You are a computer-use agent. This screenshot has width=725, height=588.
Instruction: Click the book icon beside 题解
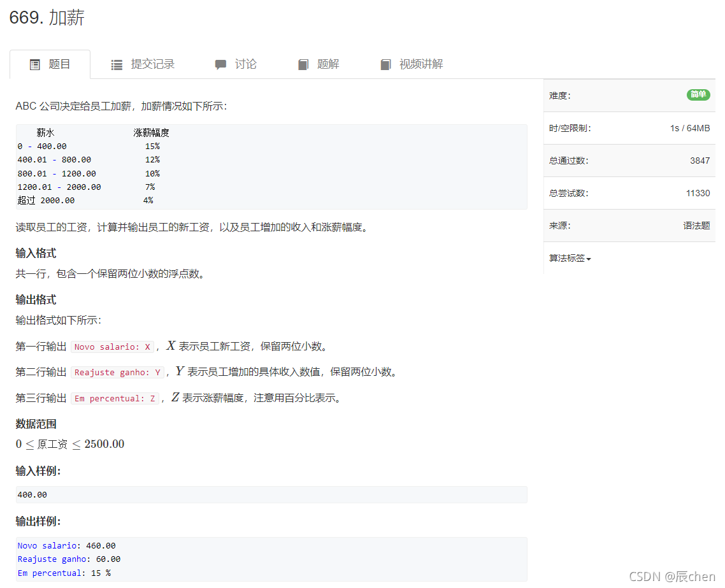[x=303, y=64]
